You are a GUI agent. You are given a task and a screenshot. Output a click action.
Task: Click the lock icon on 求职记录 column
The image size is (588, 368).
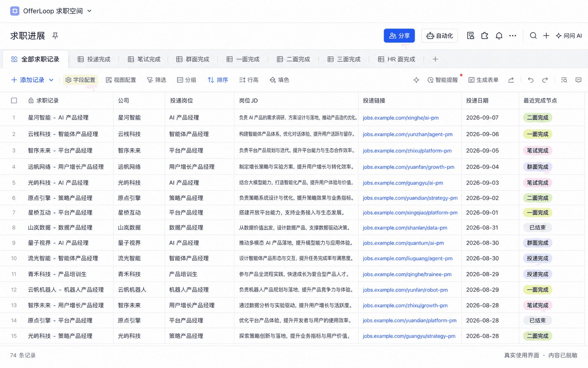pos(31,101)
